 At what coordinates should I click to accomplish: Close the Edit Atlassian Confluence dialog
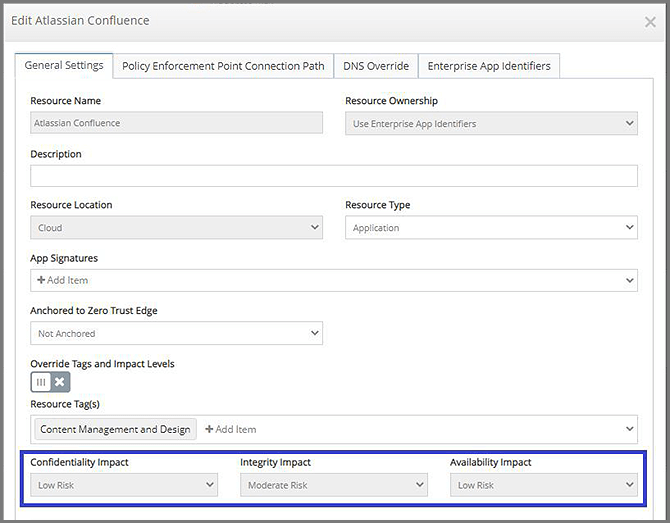(650, 22)
